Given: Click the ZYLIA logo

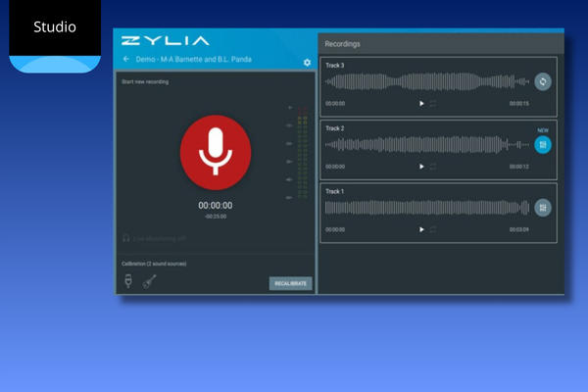Looking at the screenshot, I should tap(166, 40).
